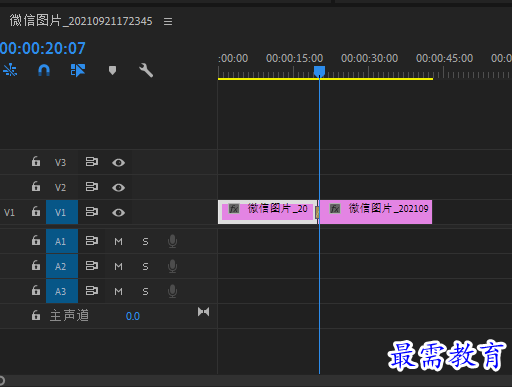Toggle sync lock on V2
This screenshot has width=512, height=387.
click(x=92, y=187)
